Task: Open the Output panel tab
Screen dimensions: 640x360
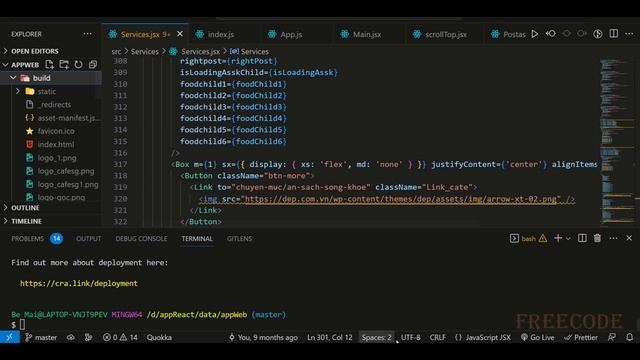Action: pos(89,238)
